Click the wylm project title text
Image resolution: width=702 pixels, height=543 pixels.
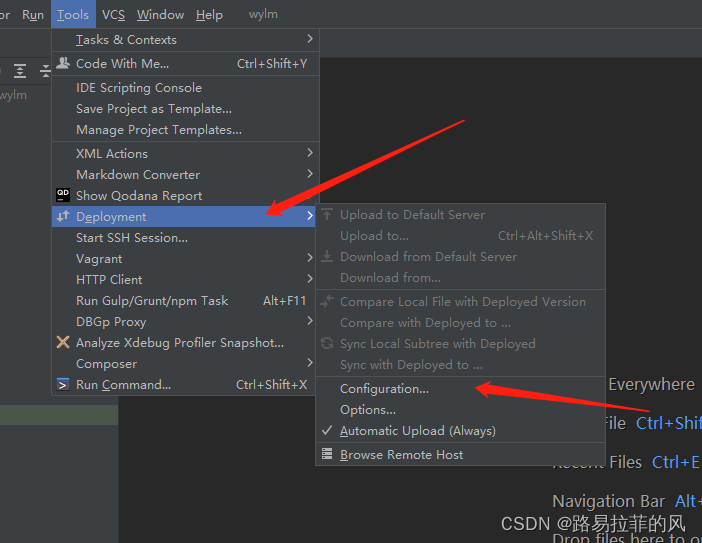click(x=263, y=14)
